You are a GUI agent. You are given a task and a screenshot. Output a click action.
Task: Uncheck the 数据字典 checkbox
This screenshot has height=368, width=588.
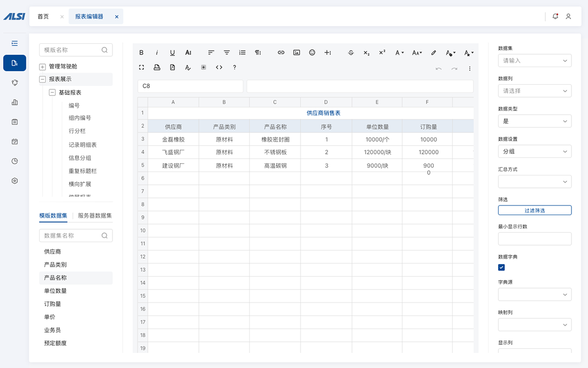501,267
